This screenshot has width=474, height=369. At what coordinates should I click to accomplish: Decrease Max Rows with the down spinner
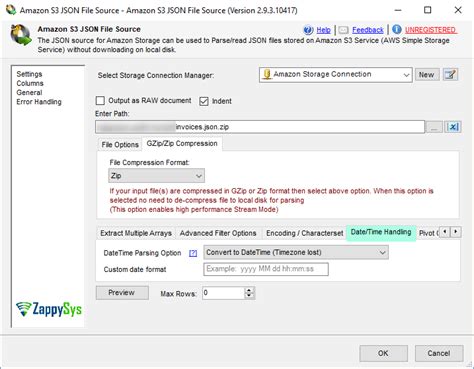click(x=249, y=296)
